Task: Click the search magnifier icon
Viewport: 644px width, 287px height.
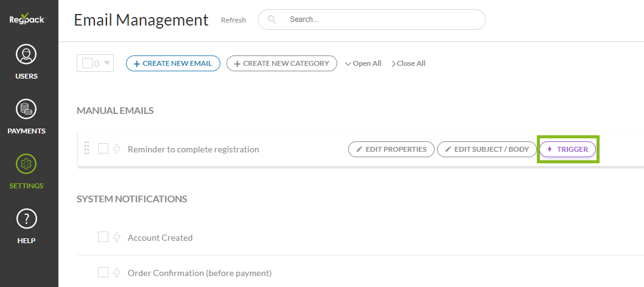Action: click(272, 19)
